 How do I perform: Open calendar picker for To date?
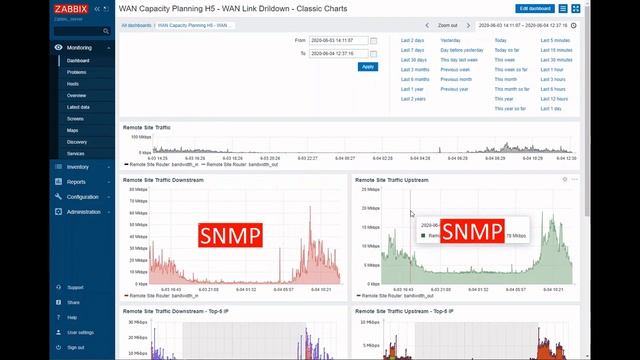[373, 53]
